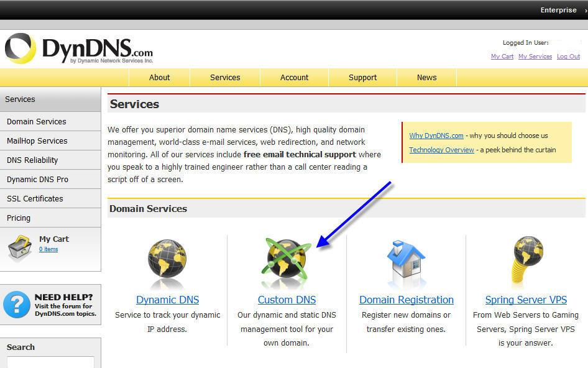Click the 'free email technical support' bold text
Screen dimensions: 588x368
coord(300,155)
